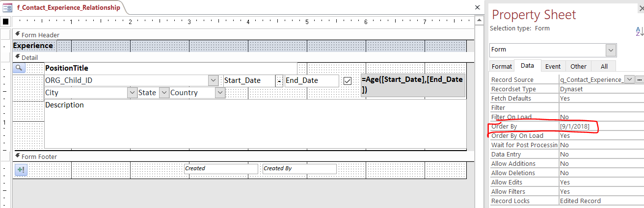
Task: Select the End_Date text box
Action: point(312,81)
